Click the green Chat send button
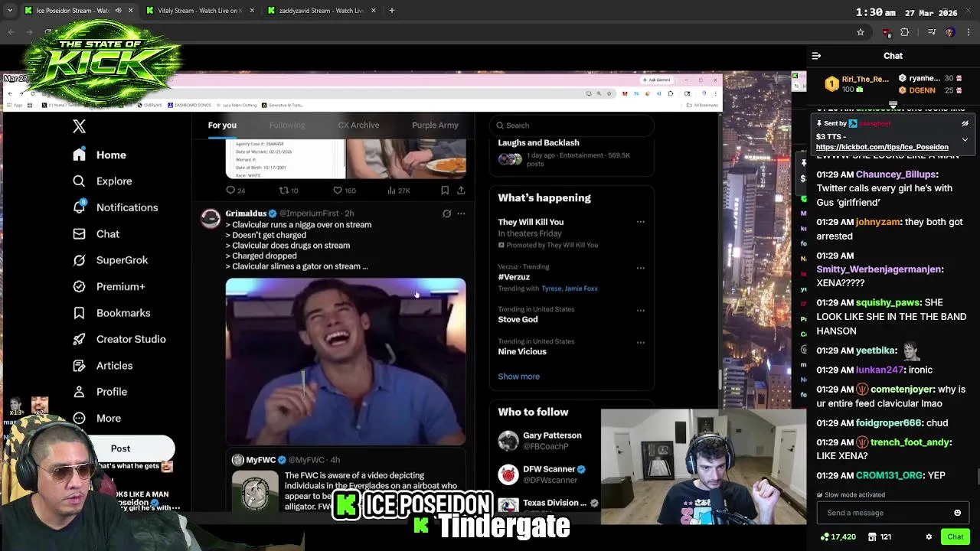The width and height of the screenshot is (980, 551). tap(955, 537)
